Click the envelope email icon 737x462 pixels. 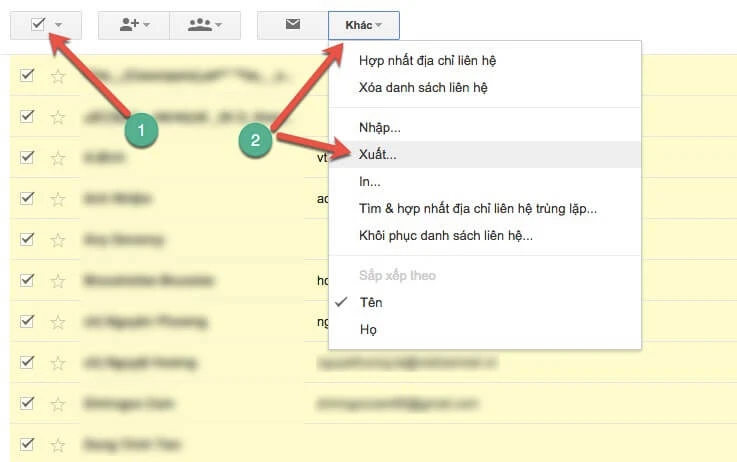(292, 24)
